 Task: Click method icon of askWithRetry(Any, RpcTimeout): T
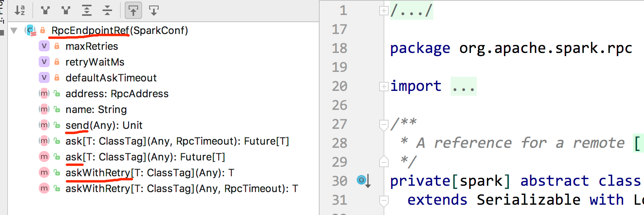44,189
